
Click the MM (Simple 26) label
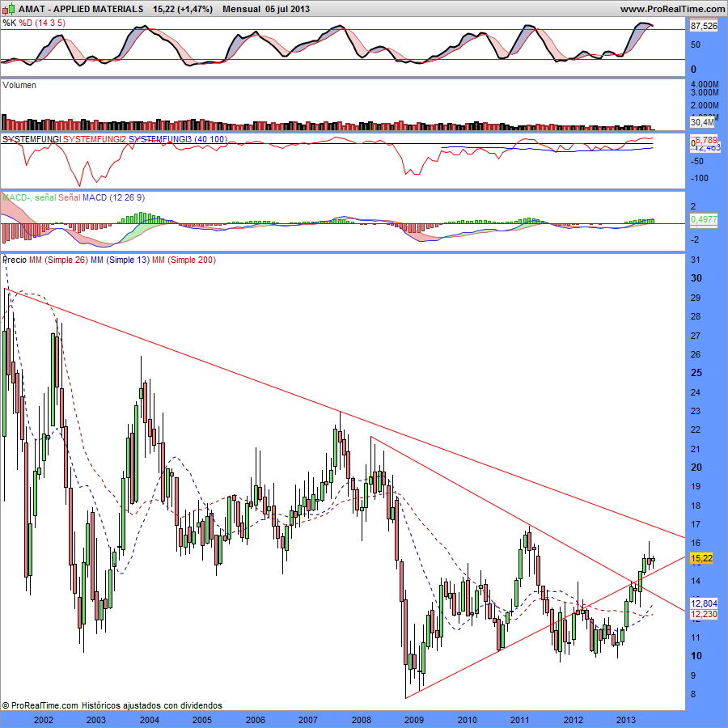58,260
